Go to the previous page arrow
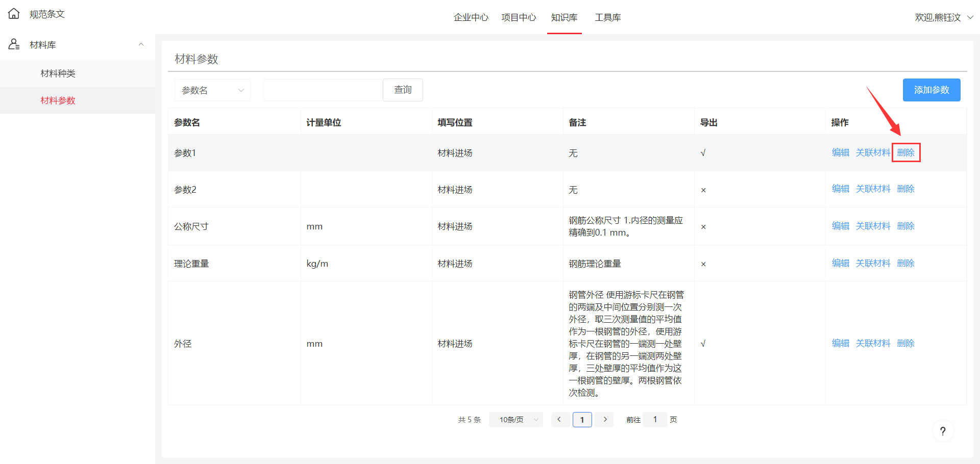 click(x=559, y=420)
